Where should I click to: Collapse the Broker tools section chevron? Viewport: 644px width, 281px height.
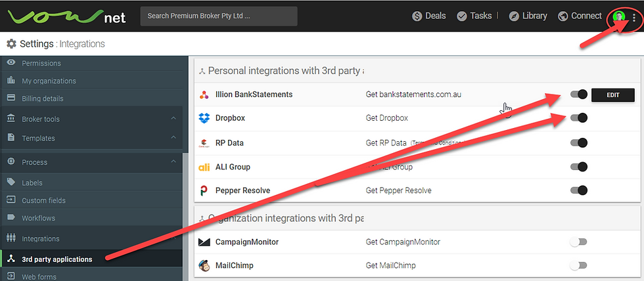173,119
